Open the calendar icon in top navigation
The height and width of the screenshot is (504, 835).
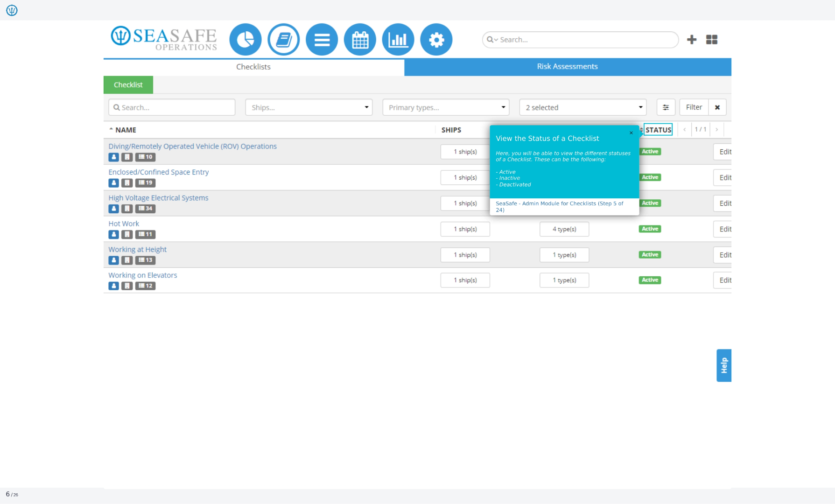point(360,40)
